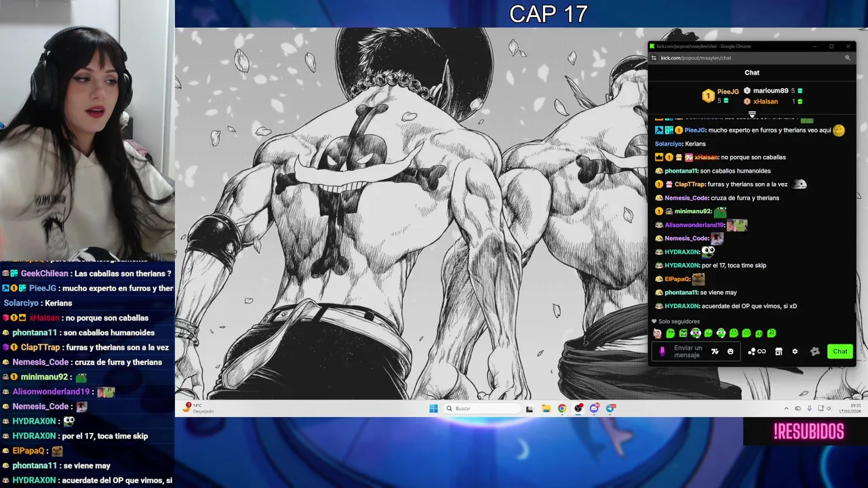Image resolution: width=868 pixels, height=488 pixels.
Task: Click username ClapTTrap in popout chat
Action: [690, 184]
